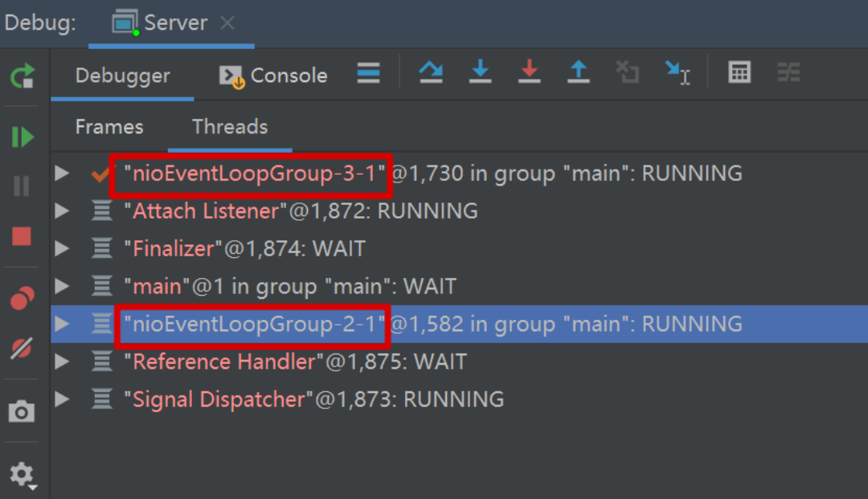Select thread "nioEventLoopGroup-3-1"@1,730
The width and height of the screenshot is (868, 499).
(x=460, y=173)
